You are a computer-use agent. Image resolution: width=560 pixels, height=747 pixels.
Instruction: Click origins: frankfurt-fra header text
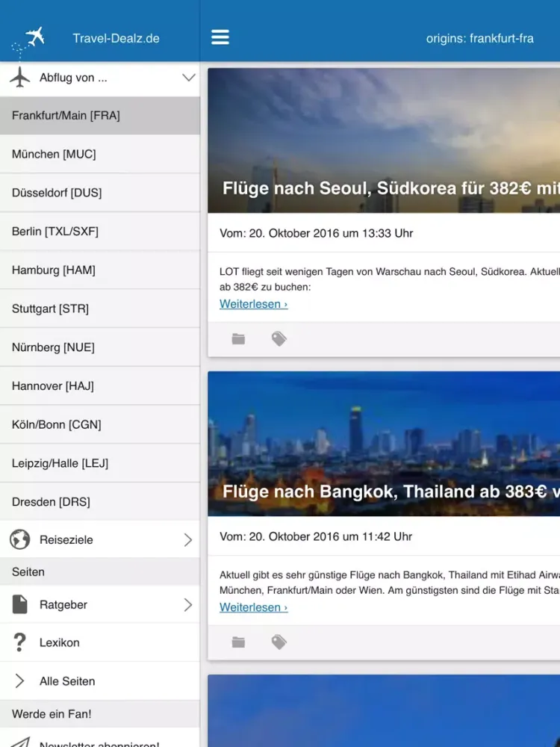tap(479, 38)
